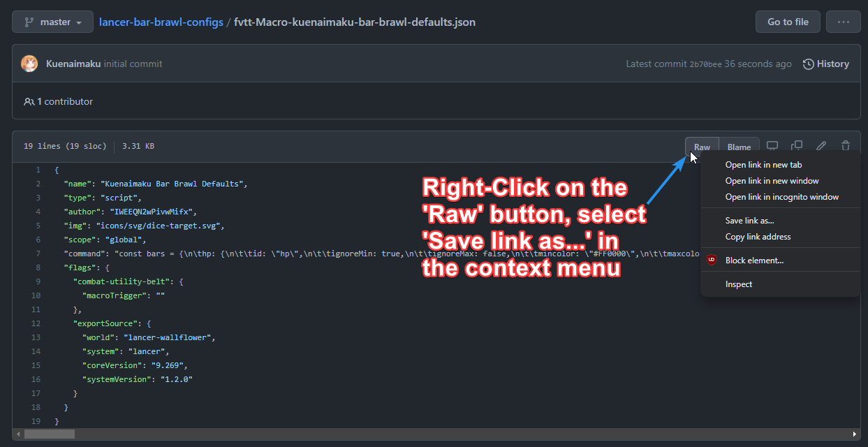Edit this file pencil icon
This screenshot has width=868, height=447.
pos(821,146)
